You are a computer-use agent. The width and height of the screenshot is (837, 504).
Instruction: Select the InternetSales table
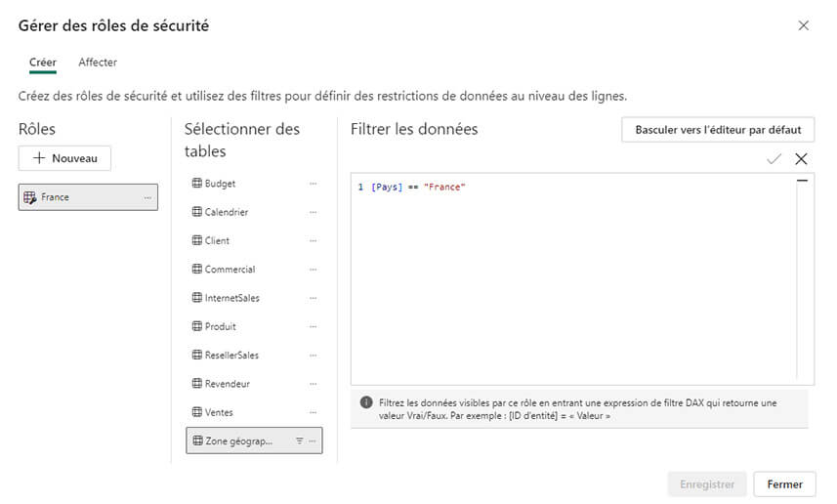click(x=254, y=297)
